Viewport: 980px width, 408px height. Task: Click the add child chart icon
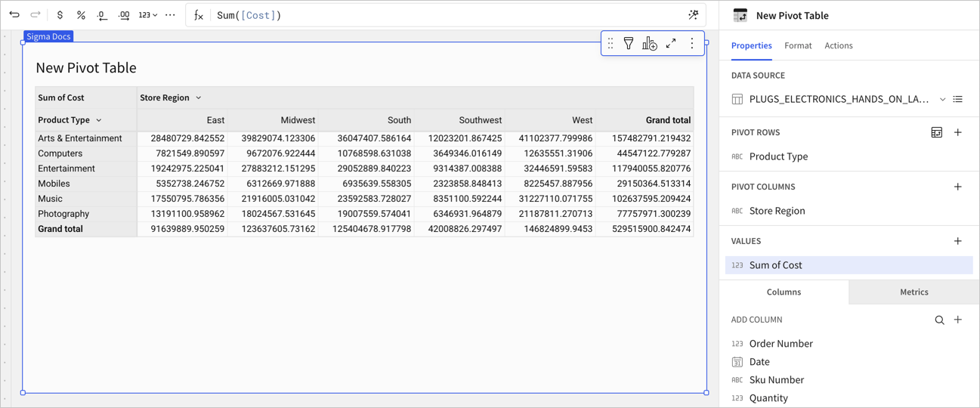coord(650,44)
